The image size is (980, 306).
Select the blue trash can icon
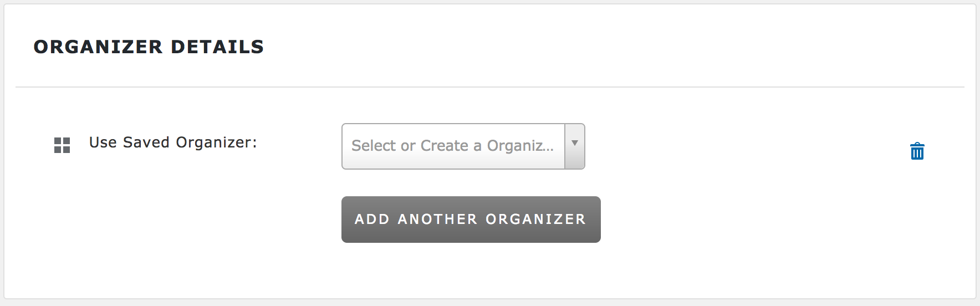(917, 151)
